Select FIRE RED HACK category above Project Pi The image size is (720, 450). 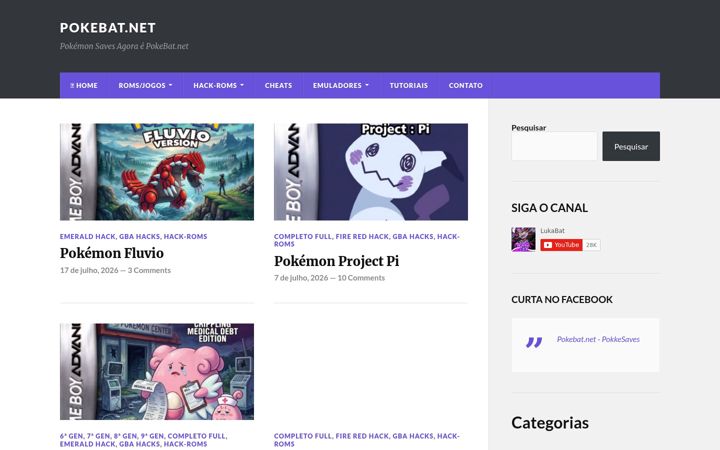point(362,236)
